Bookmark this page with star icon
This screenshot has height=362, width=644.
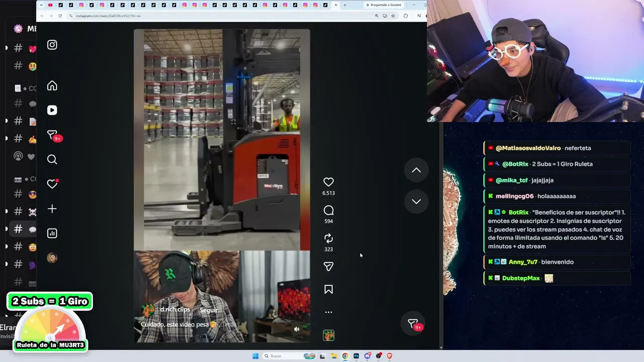tap(393, 16)
